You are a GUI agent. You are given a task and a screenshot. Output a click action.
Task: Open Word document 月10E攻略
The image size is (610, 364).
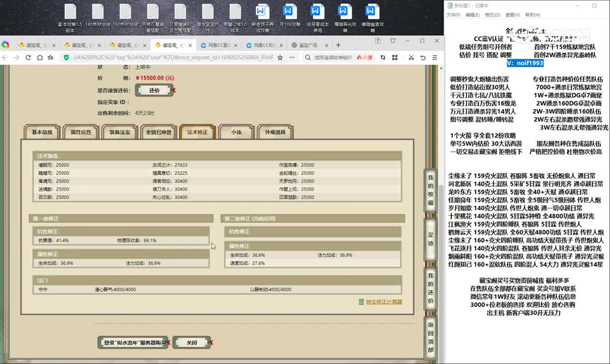coord(289,16)
